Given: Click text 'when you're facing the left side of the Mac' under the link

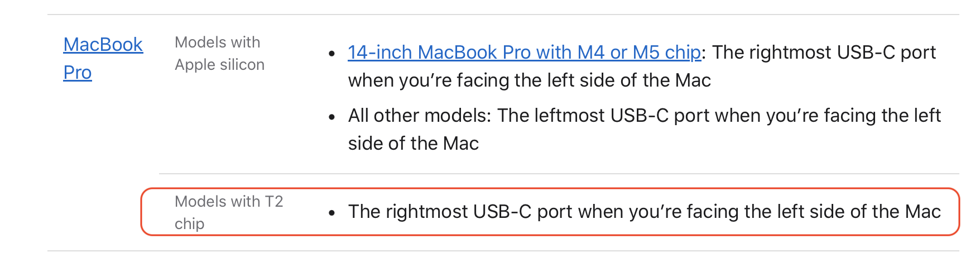Looking at the screenshot, I should (529, 80).
